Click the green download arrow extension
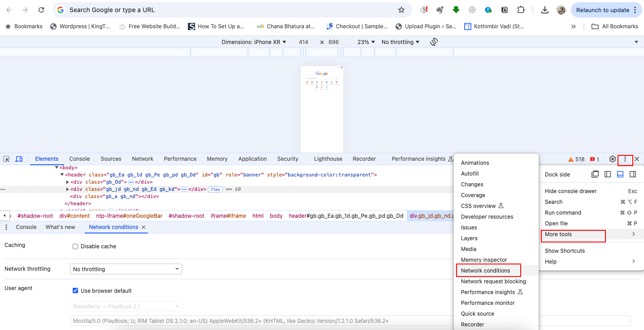 click(456, 10)
